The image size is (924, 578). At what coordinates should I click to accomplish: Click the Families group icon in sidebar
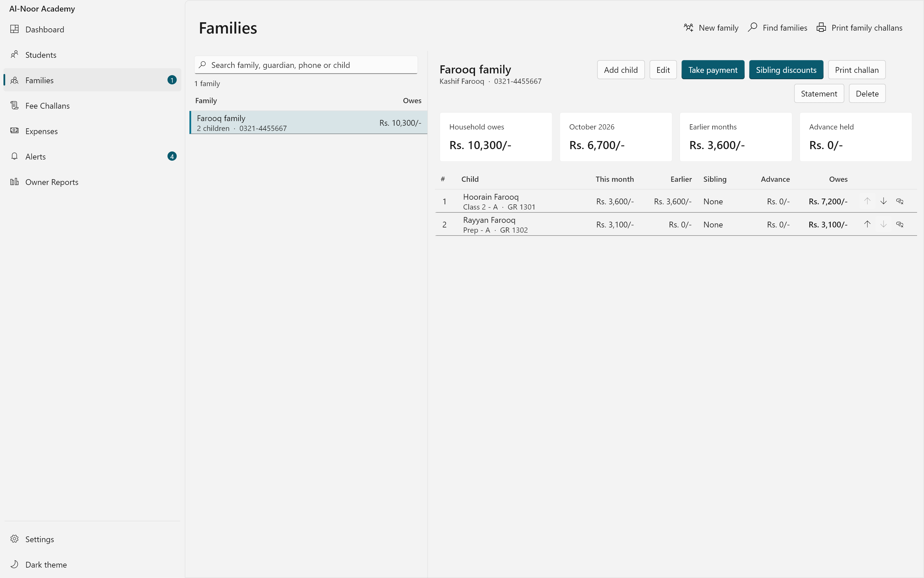[x=14, y=80]
